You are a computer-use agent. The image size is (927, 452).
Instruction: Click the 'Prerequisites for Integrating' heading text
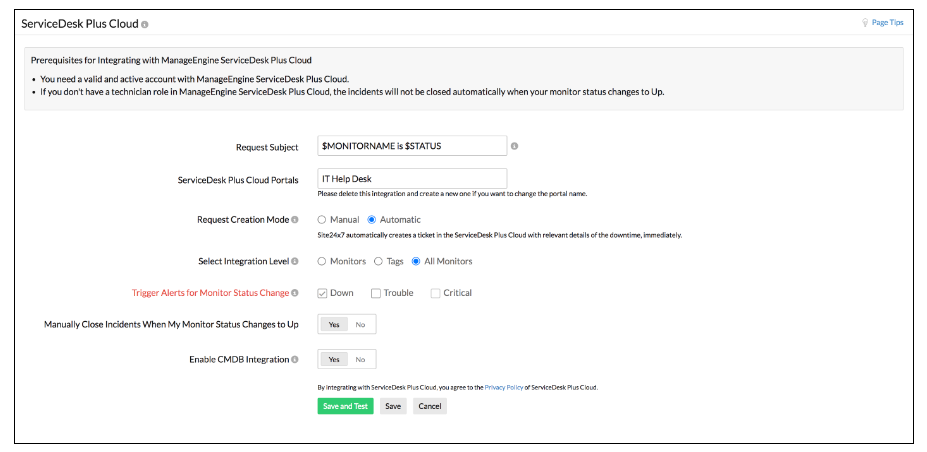(x=171, y=60)
